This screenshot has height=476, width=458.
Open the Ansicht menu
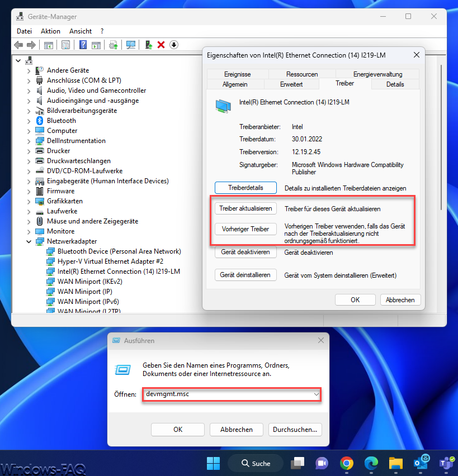(81, 31)
